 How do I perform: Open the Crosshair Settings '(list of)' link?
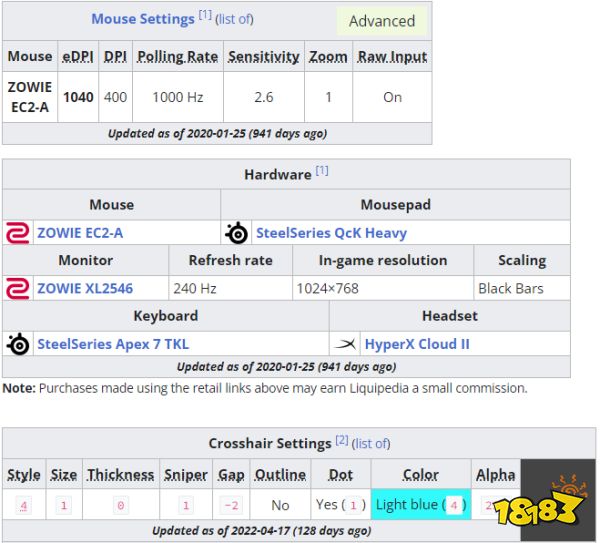click(x=371, y=444)
